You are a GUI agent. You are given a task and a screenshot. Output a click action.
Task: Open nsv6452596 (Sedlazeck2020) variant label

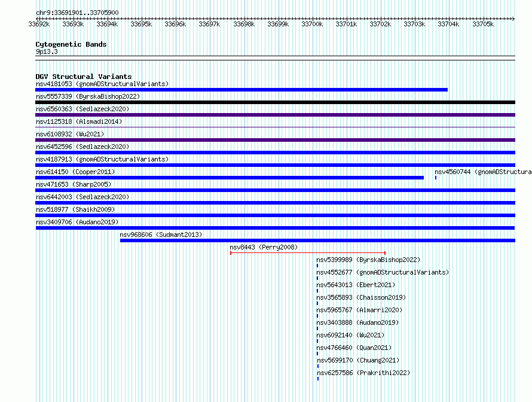tap(82, 147)
